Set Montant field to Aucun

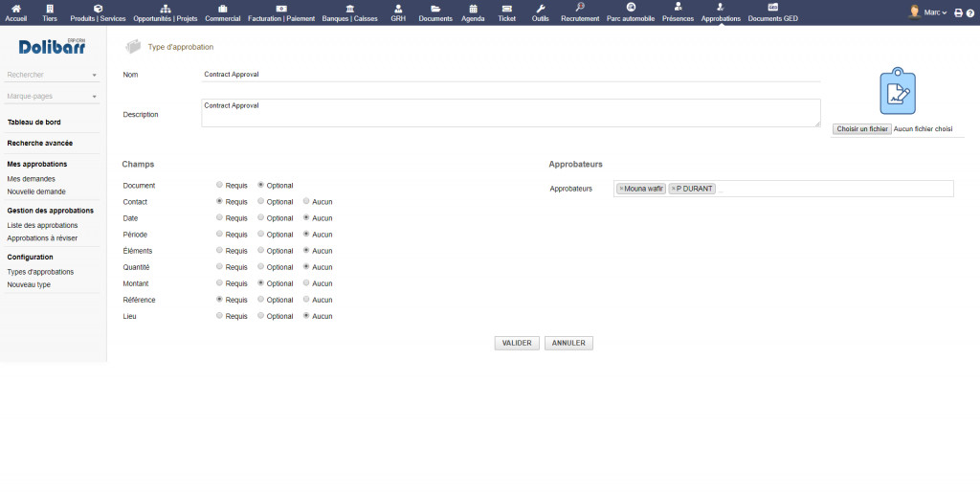click(306, 283)
